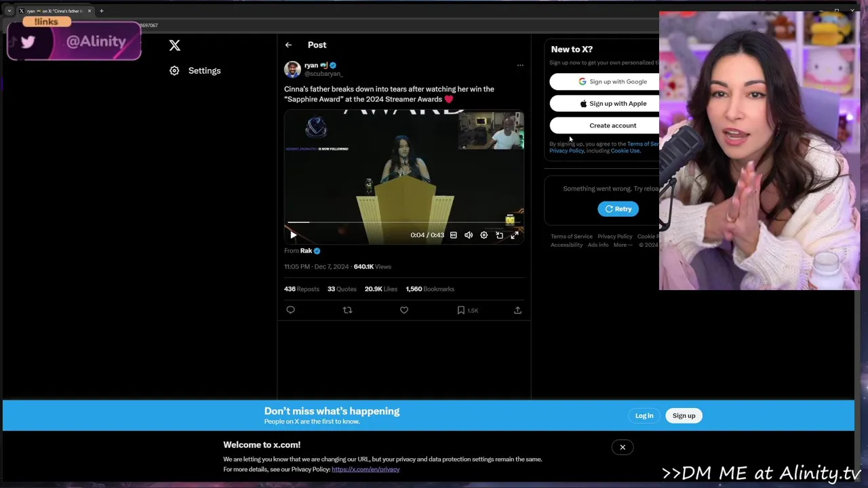
Task: Open Cookie Use link
Action: click(625, 150)
